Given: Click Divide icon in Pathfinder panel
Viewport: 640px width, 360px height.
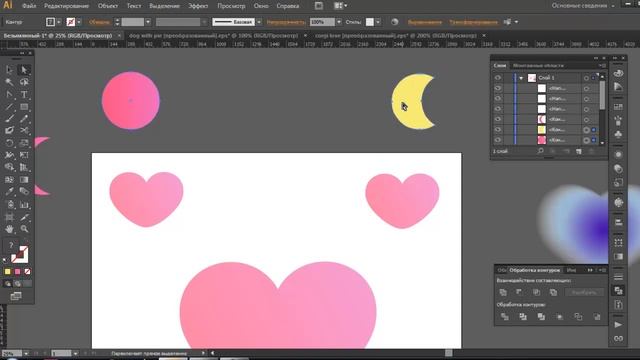Looking at the screenshot, I should click(505, 317).
